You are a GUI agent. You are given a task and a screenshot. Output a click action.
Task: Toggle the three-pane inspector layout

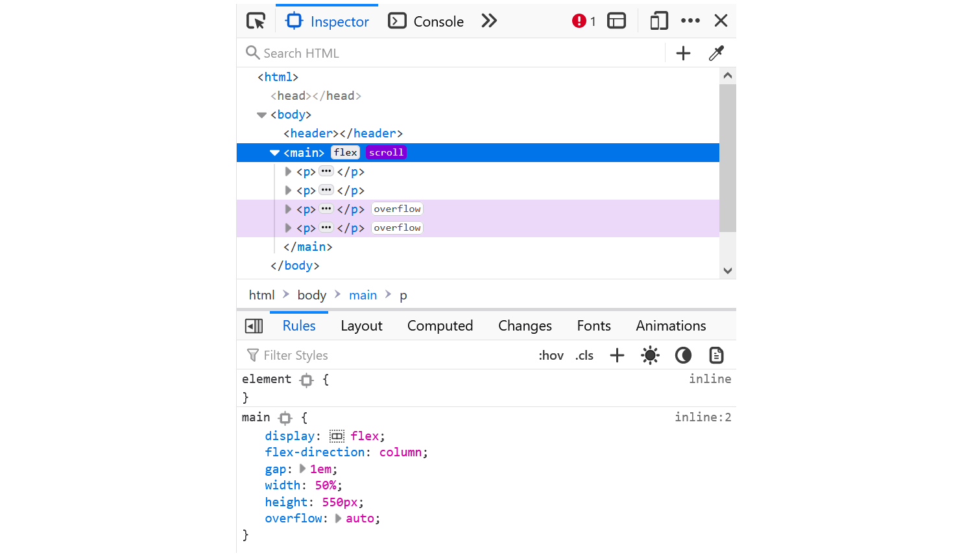pos(616,21)
